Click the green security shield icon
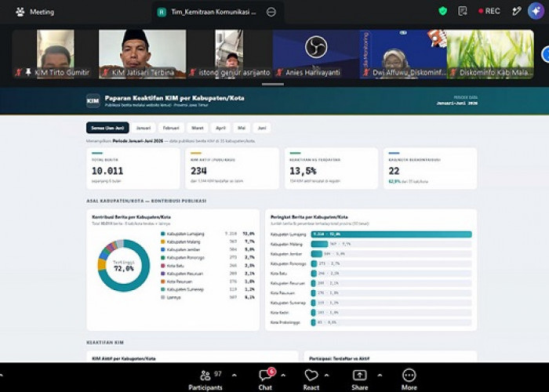 pyautogui.click(x=443, y=11)
